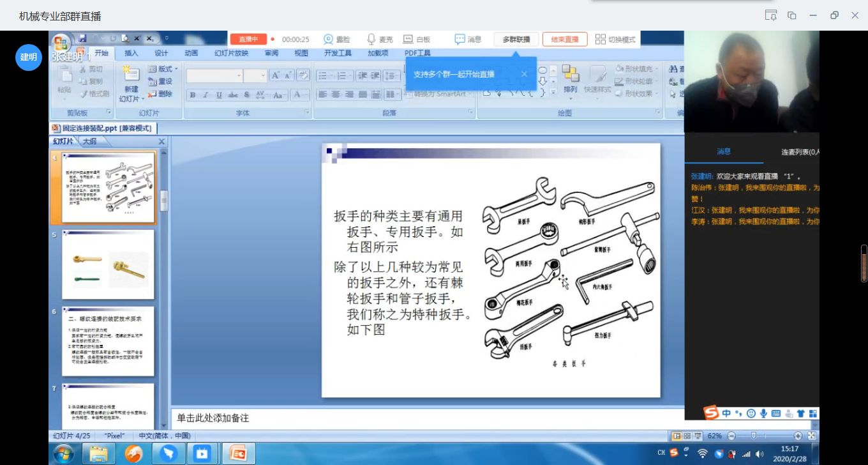Click 切换模式 to switch layout mode

click(615, 40)
